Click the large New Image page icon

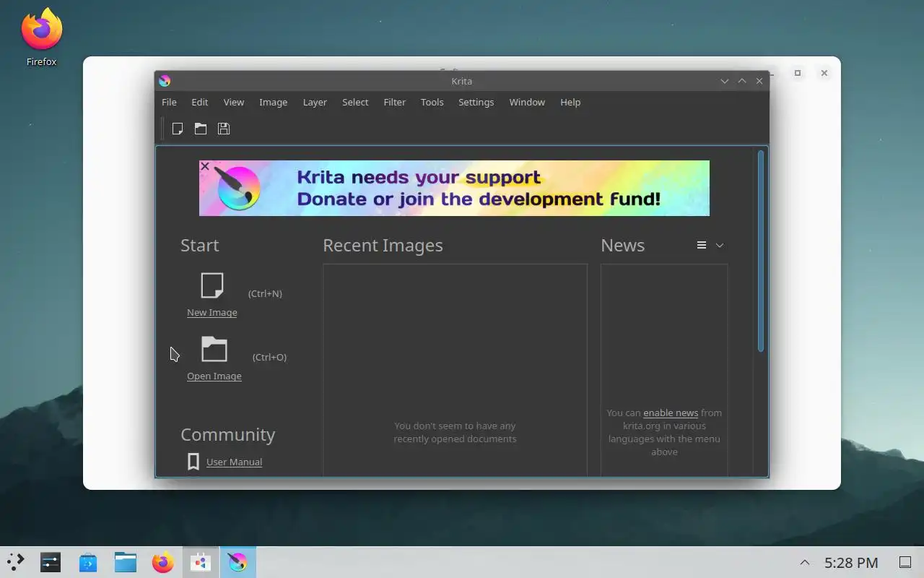212,285
